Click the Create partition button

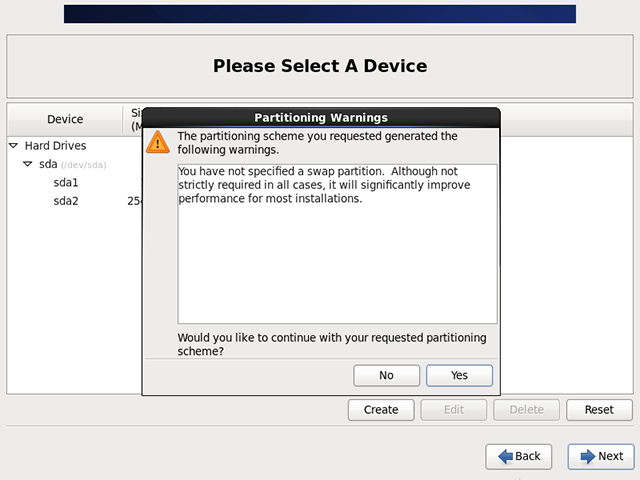(381, 410)
